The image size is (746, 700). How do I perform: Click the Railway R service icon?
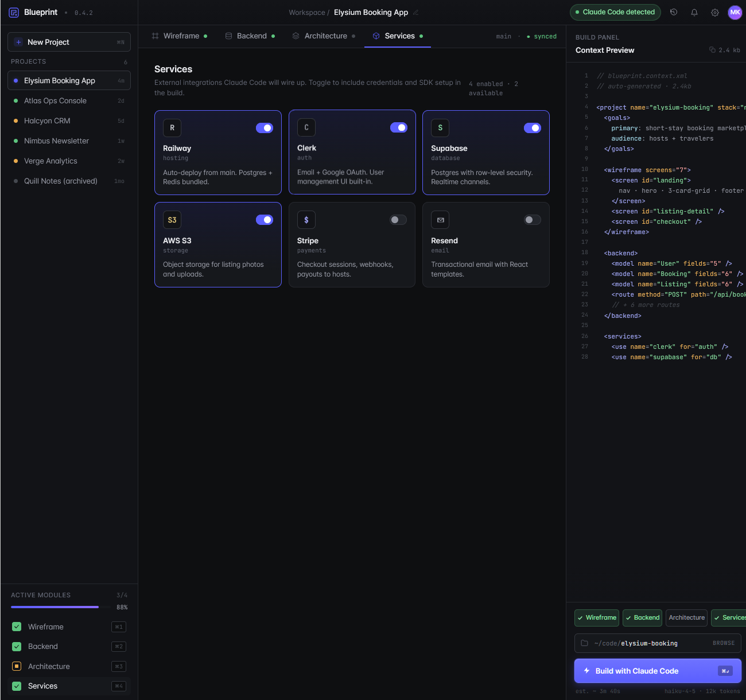[172, 128]
